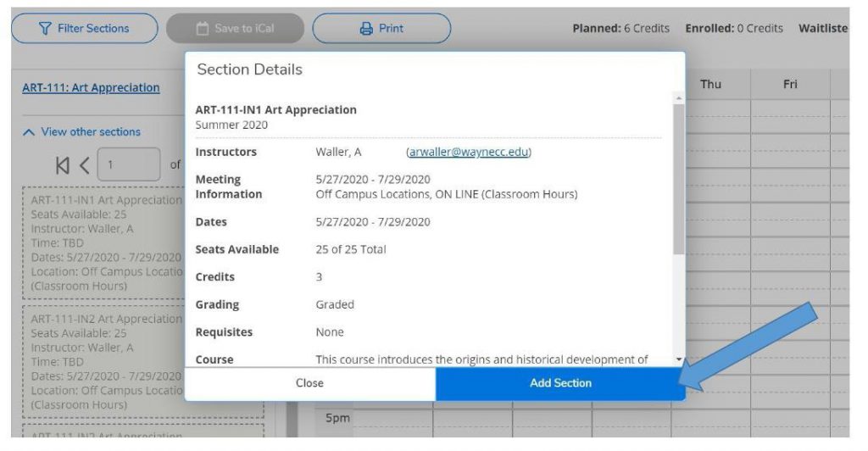868x451 pixels.
Task: Collapse the View other sections chevron
Action: click(29, 132)
